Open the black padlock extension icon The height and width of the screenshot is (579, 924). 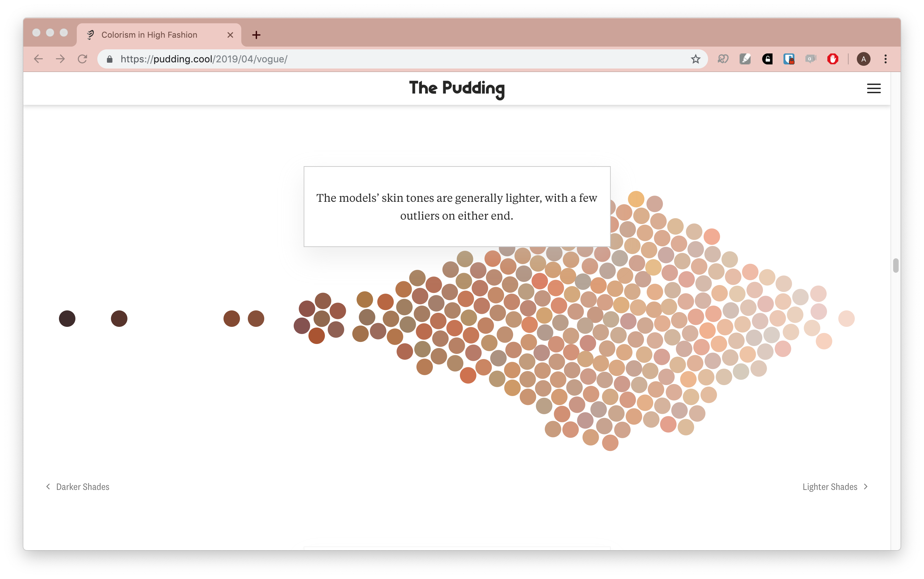(x=767, y=59)
